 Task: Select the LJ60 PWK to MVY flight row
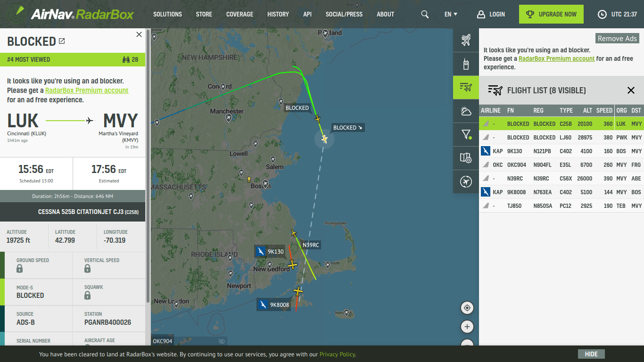click(x=561, y=137)
